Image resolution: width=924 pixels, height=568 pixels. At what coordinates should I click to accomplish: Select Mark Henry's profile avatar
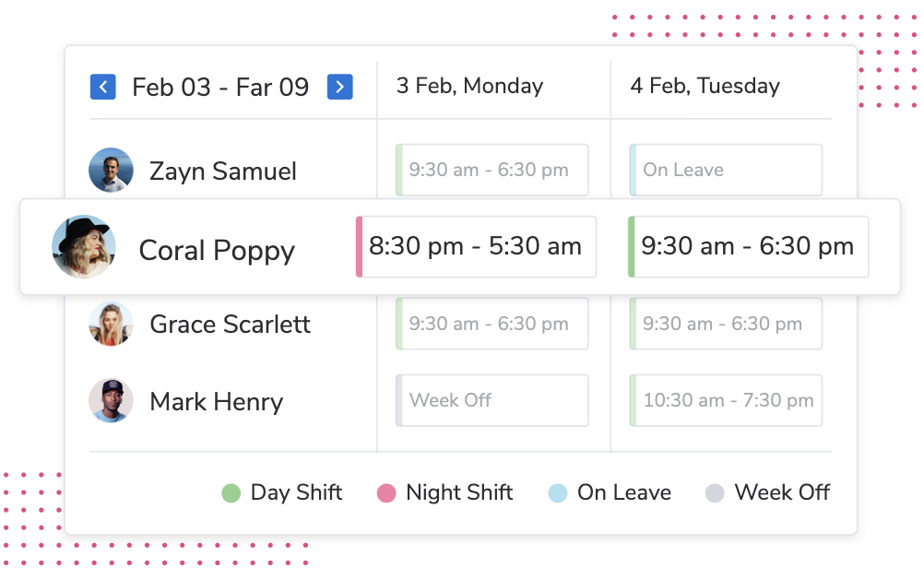[111, 401]
